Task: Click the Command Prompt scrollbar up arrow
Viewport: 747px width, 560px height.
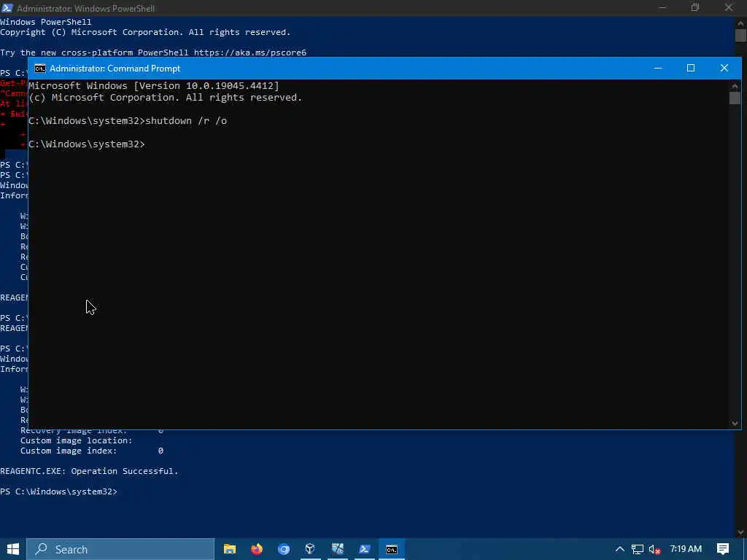Action: point(735,86)
